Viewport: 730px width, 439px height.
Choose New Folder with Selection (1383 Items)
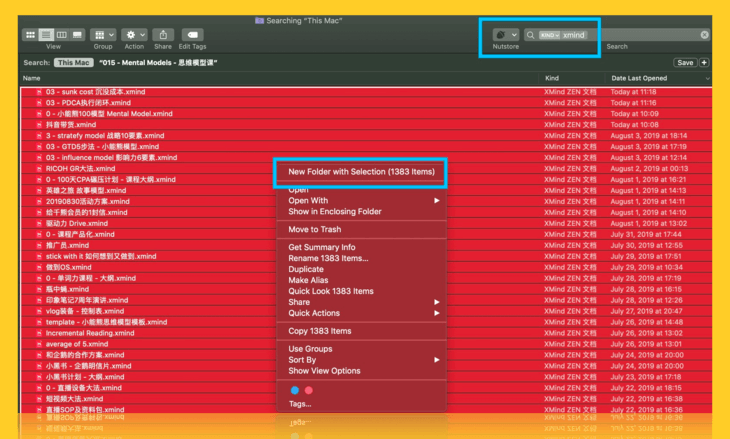coord(361,172)
